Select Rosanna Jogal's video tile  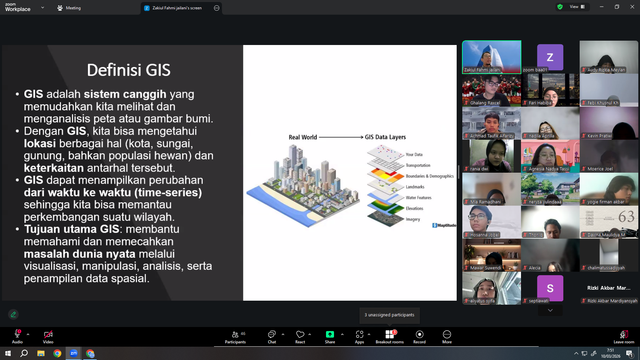click(x=491, y=222)
